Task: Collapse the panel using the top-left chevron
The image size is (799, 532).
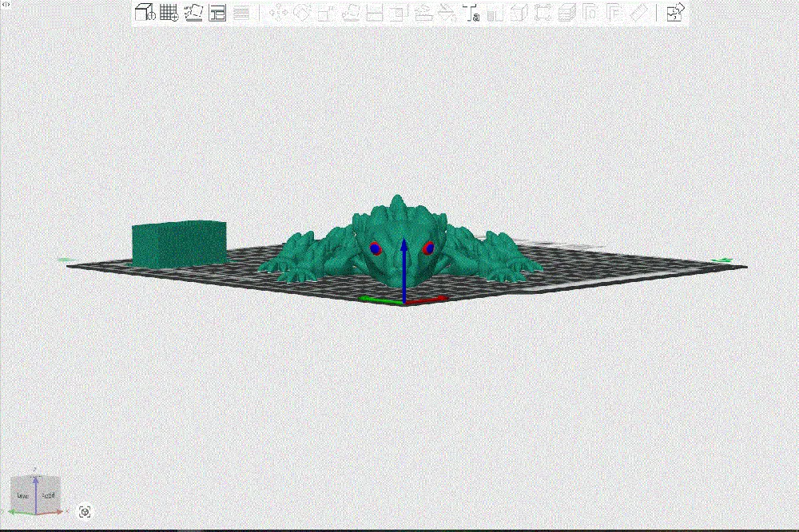Action: click(x=8, y=6)
